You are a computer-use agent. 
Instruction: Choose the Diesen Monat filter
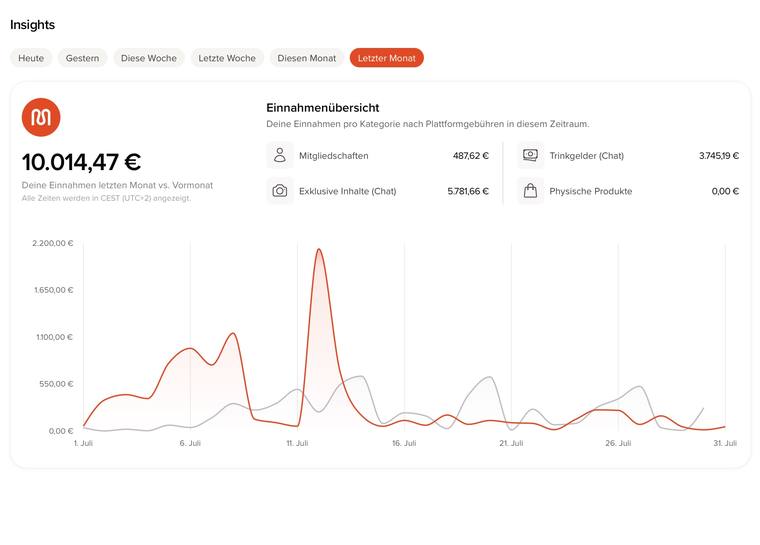click(306, 58)
